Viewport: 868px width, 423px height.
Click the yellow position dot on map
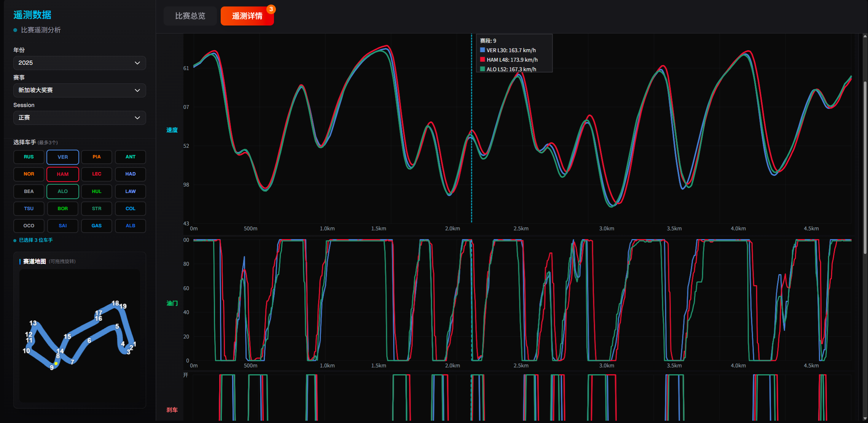[x=56, y=364]
